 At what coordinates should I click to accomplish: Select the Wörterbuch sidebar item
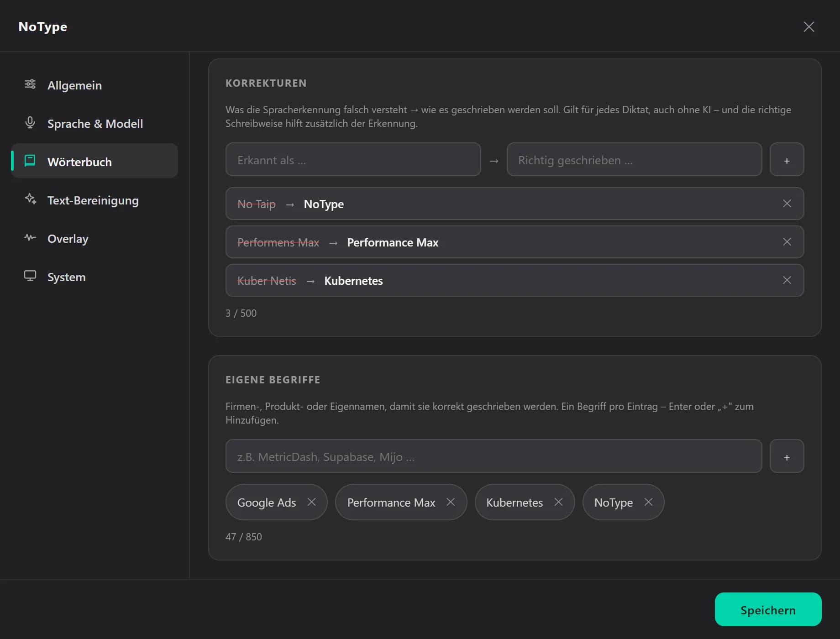(94, 161)
